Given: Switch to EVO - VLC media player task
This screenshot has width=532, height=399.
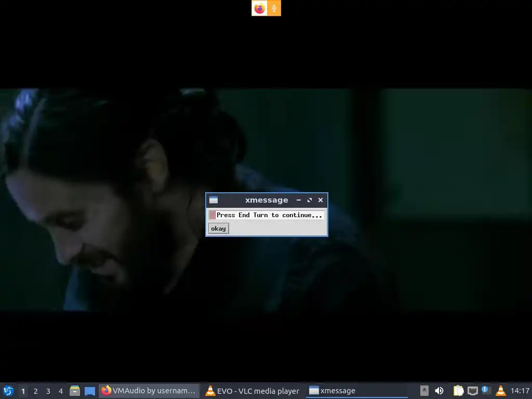Looking at the screenshot, I should pos(253,391).
